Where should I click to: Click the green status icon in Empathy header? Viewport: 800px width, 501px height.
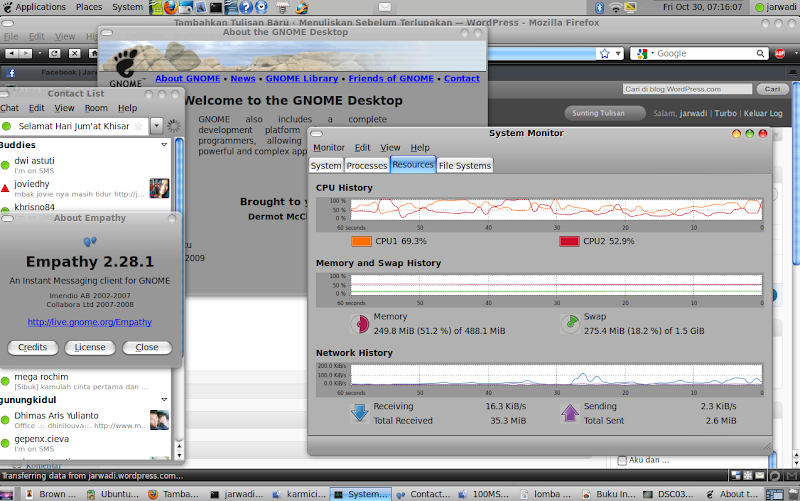[7, 126]
